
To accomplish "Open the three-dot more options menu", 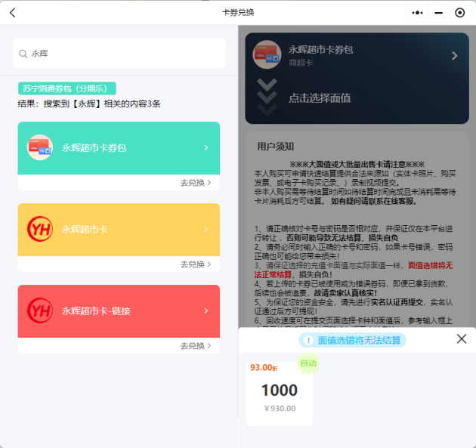I will tap(417, 13).
